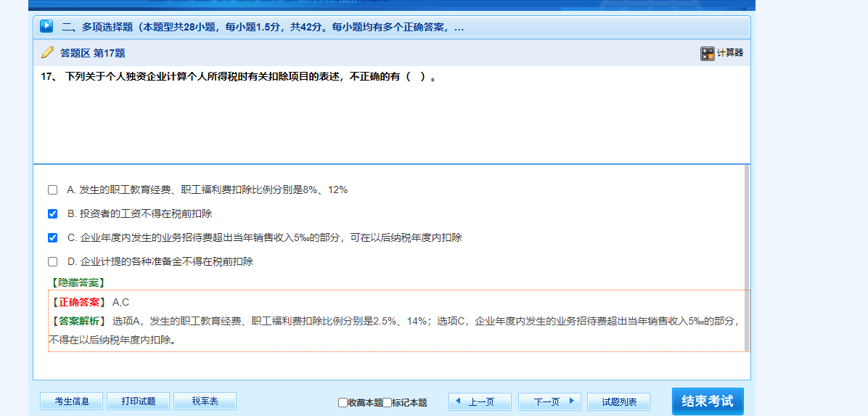868x416 pixels.
Task: Click the right arrow on 下一页
Action: (570, 401)
